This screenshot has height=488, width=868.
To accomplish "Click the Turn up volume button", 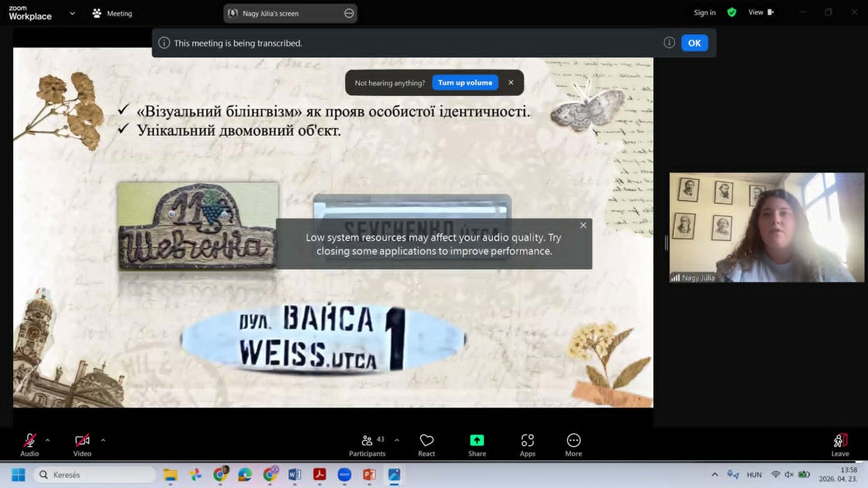I will (464, 82).
